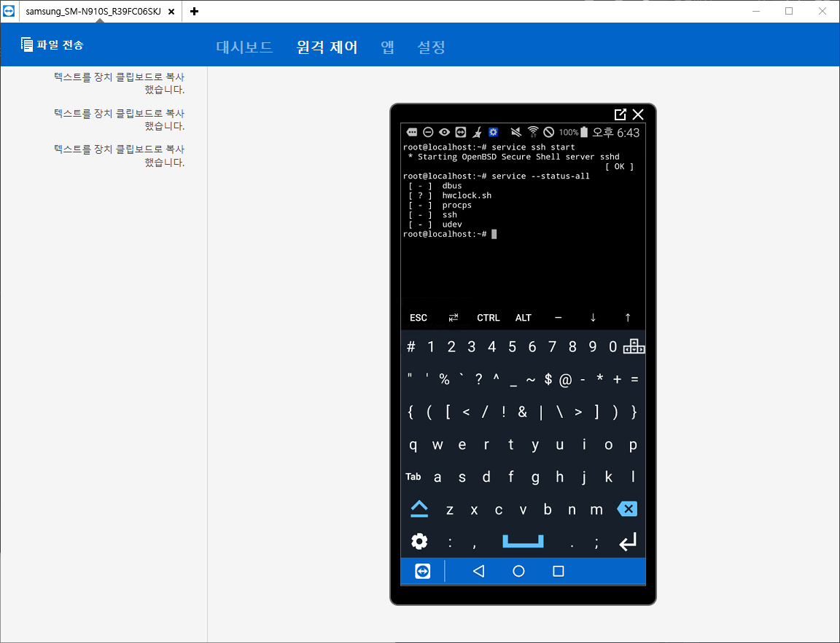Tap the semicolon key
The image size is (840, 643).
click(x=596, y=543)
